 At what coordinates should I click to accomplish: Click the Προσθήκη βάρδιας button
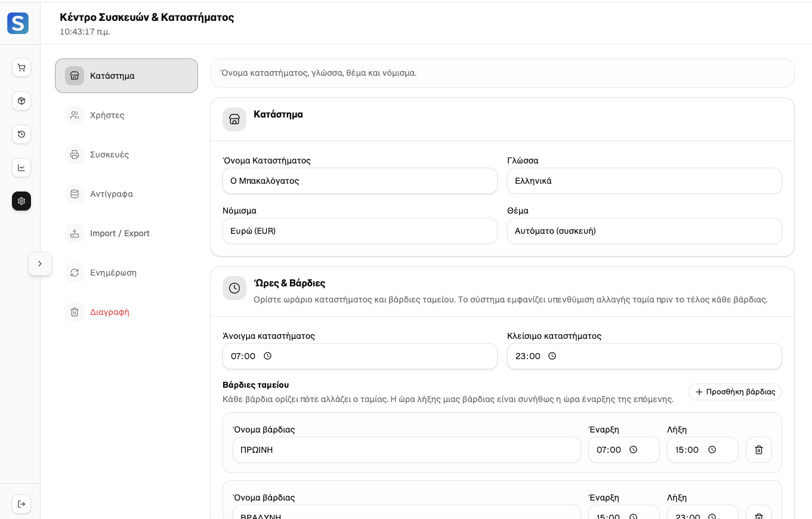click(735, 392)
